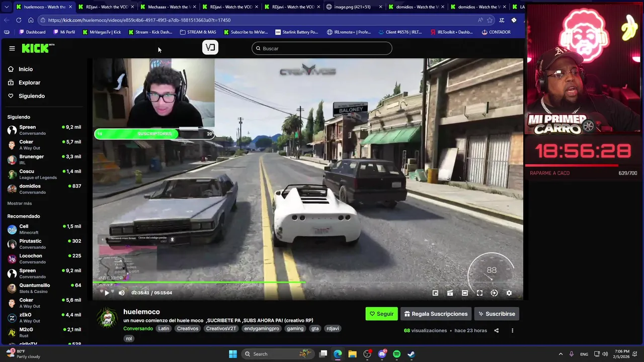Image resolution: width=644 pixels, height=362 pixels.
Task: Open Locochon recommended channel
Action: coord(44,258)
